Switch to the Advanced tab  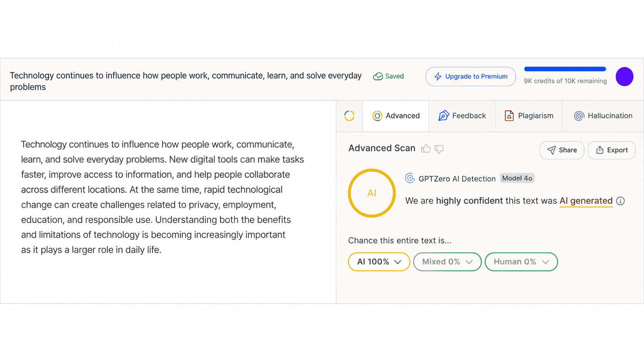pyautogui.click(x=396, y=116)
